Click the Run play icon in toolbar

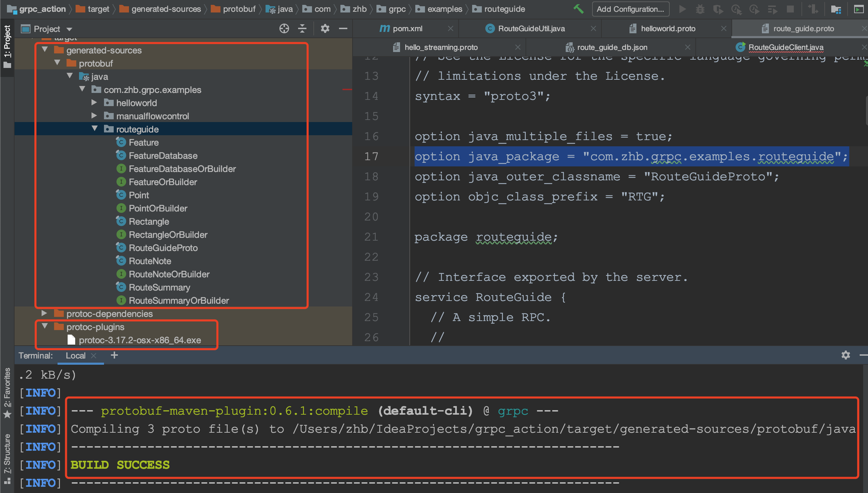pos(682,9)
